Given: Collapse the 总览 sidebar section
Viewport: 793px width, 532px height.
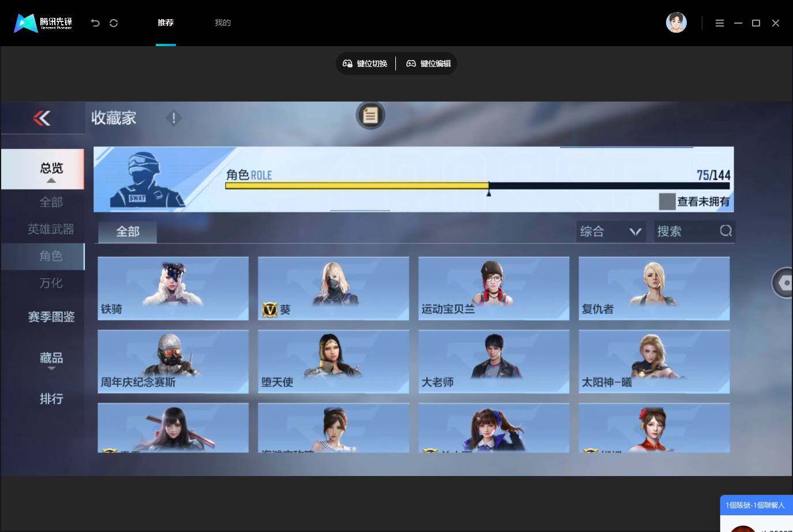Looking at the screenshot, I should coord(43,169).
